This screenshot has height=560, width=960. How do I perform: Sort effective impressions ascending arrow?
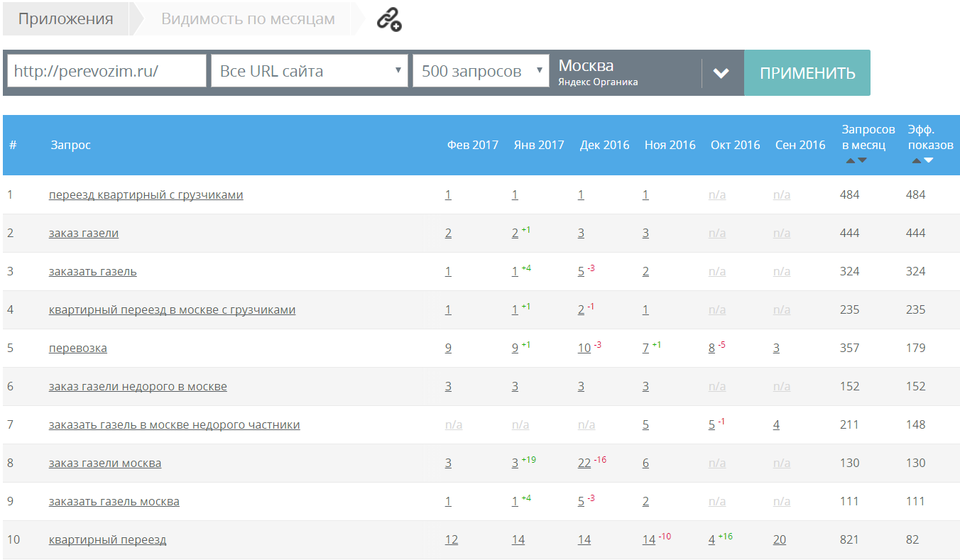pos(917,160)
